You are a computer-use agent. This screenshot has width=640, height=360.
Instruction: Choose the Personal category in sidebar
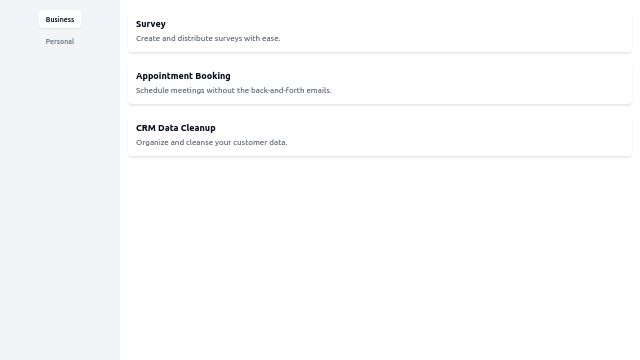(x=60, y=41)
